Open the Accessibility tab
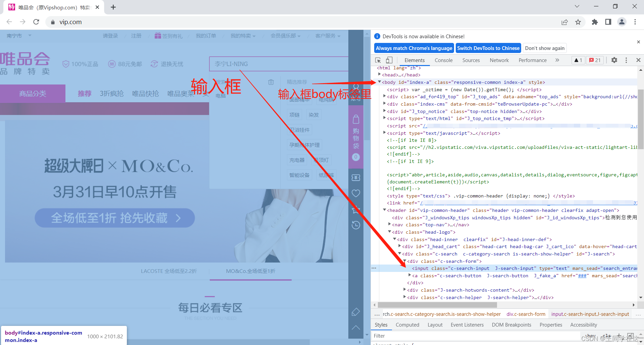Screen dimensions: 644x345 [x=584, y=325]
